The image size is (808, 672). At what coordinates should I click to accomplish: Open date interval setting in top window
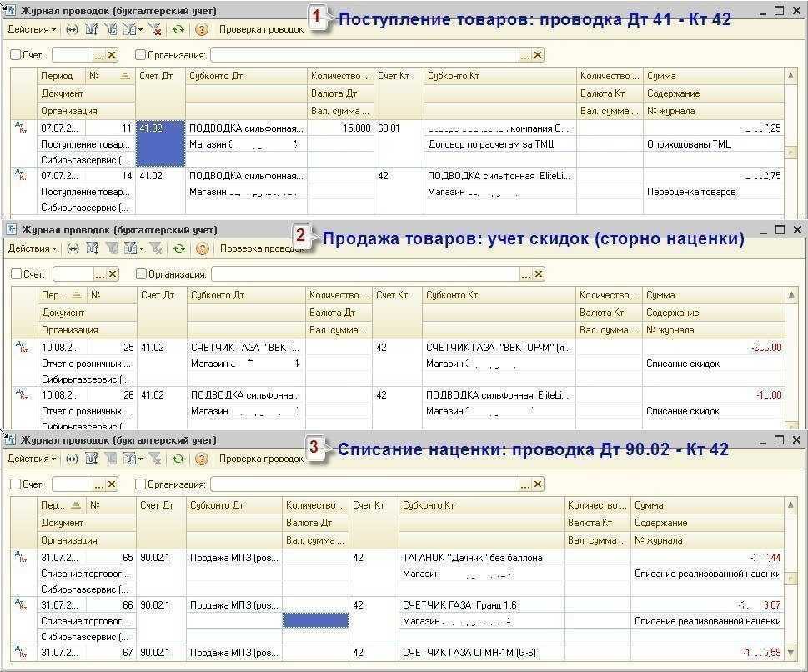73,29
